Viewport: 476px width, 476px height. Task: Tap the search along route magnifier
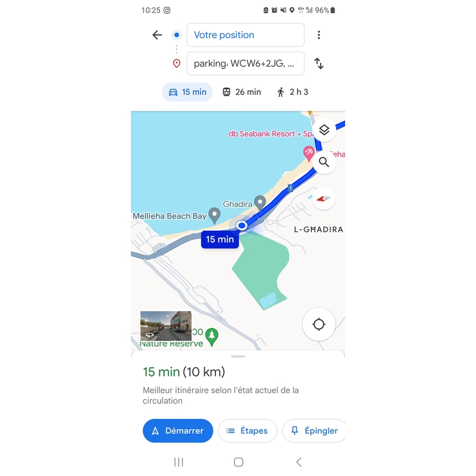[324, 162]
